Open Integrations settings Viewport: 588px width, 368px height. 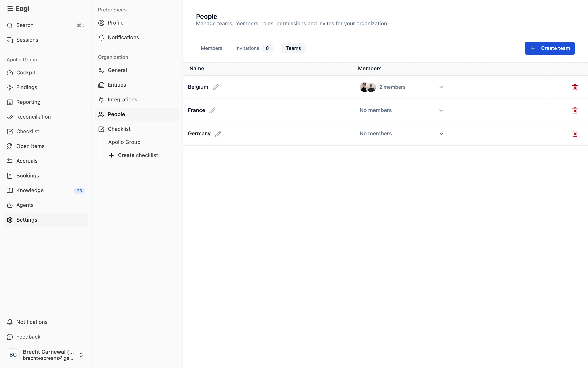[137, 100]
